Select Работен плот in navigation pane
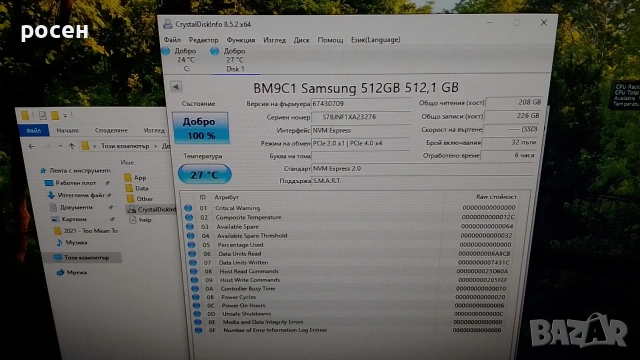This screenshot has width=640, height=360. click(75, 183)
